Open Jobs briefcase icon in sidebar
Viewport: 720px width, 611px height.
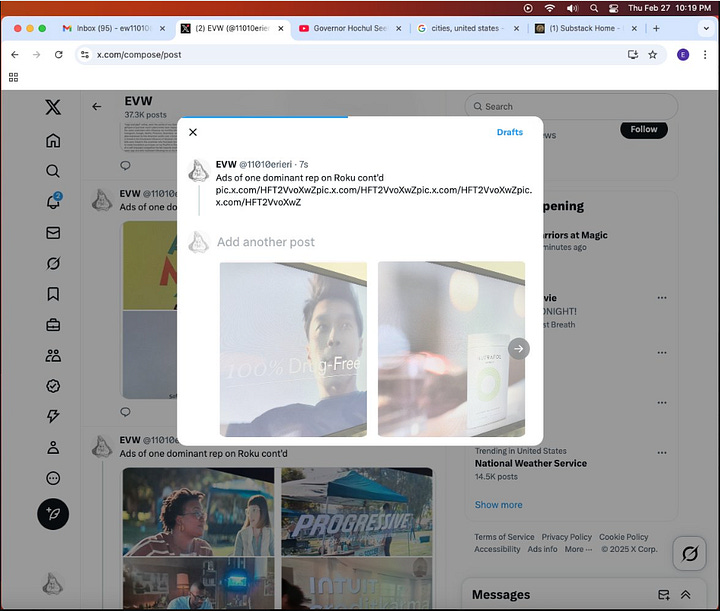(x=53, y=325)
